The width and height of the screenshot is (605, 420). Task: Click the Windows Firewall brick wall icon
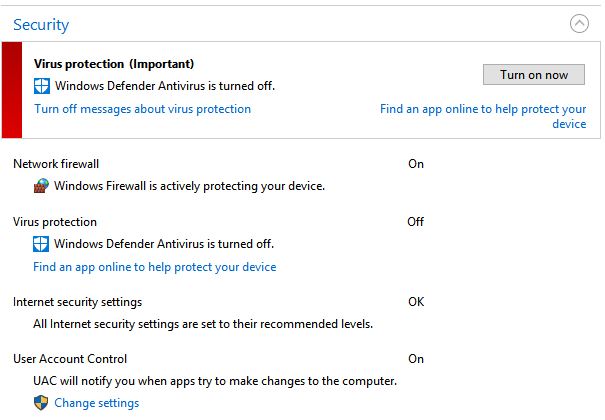(x=41, y=186)
